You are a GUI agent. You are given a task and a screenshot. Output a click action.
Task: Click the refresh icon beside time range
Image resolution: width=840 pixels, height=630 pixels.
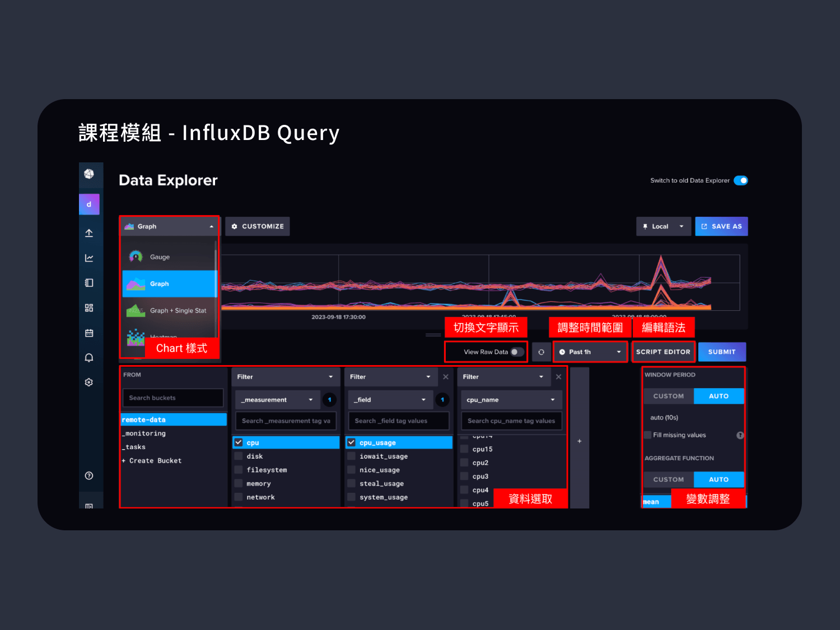click(x=541, y=352)
